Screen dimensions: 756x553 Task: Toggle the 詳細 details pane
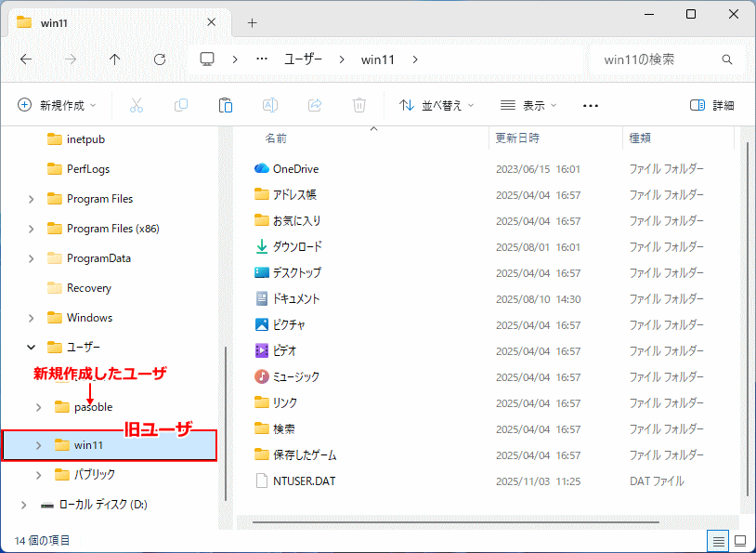point(710,105)
